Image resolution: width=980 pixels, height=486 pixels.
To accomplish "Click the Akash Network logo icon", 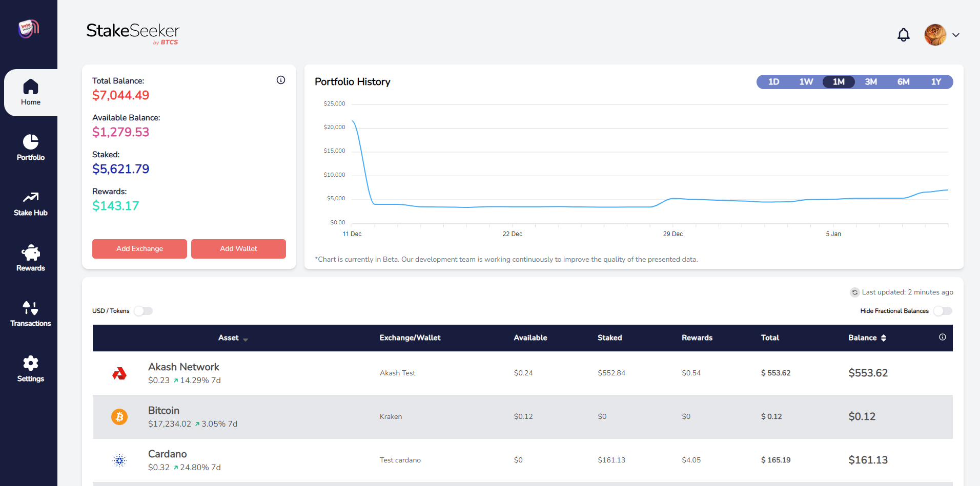I will click(119, 373).
